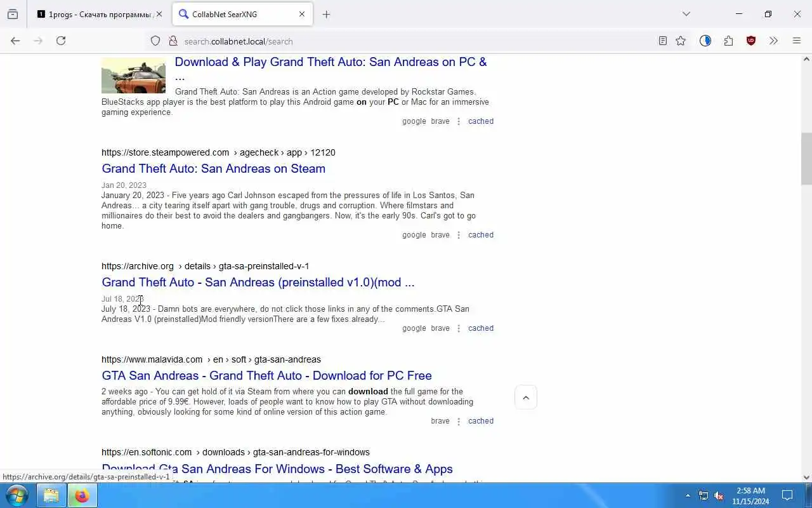This screenshot has height=508, width=812.
Task: Expand the list all tabs dropdown
Action: [686, 14]
